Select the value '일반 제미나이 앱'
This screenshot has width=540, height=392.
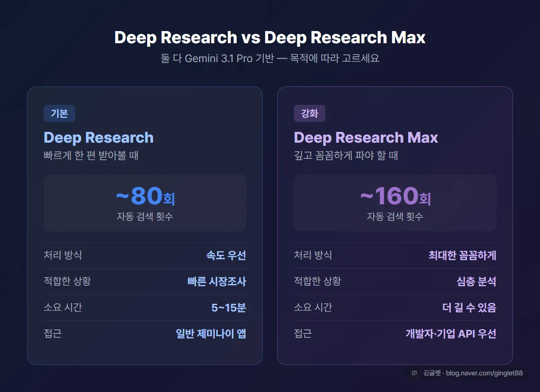coord(211,334)
